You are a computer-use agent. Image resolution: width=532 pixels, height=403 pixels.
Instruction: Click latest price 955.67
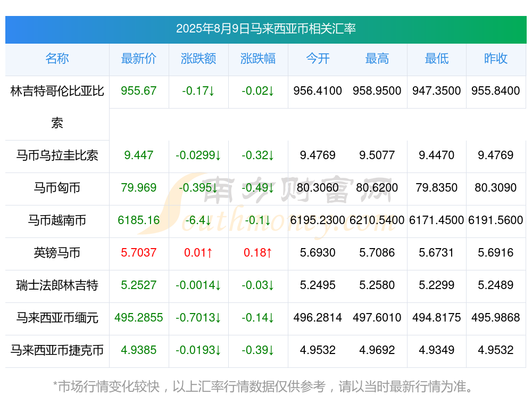pyautogui.click(x=139, y=91)
